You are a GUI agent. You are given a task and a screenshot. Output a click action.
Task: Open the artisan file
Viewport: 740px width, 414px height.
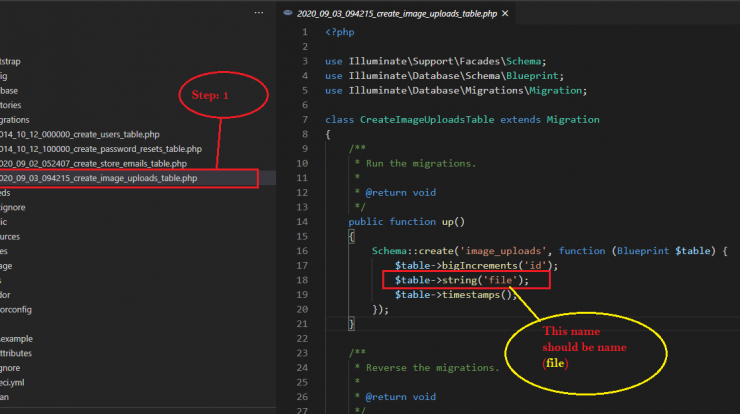click(5, 397)
